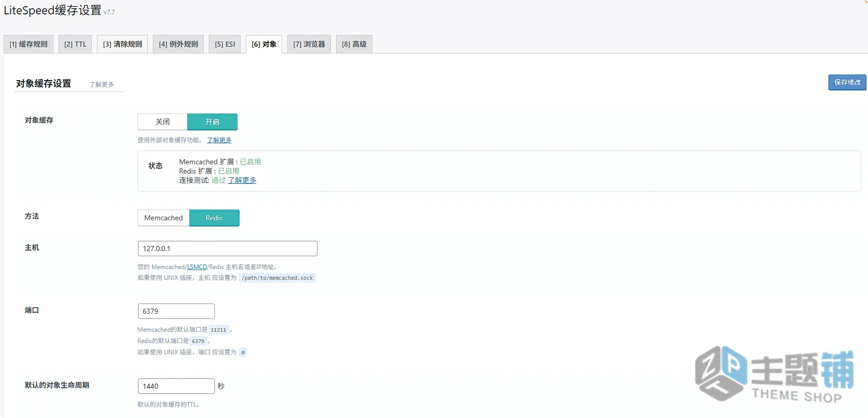Open 了解更多 link next to 连接测试
This screenshot has height=418, width=868.
coord(242,180)
